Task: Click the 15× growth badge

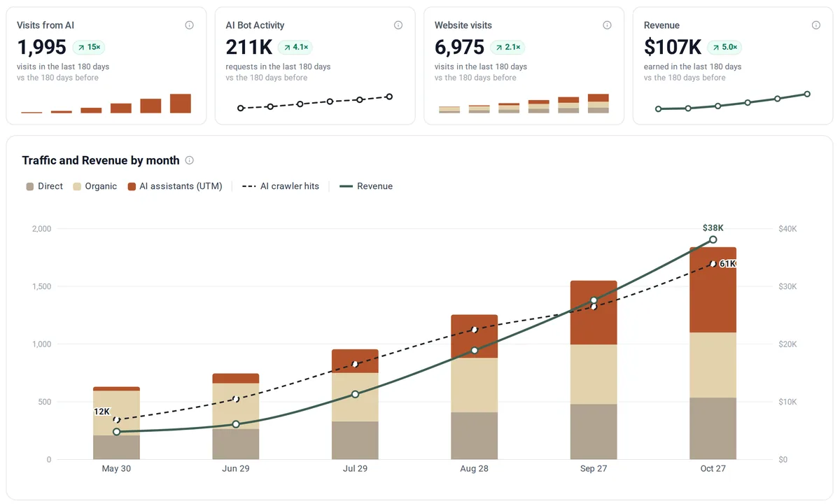Action: coord(89,48)
